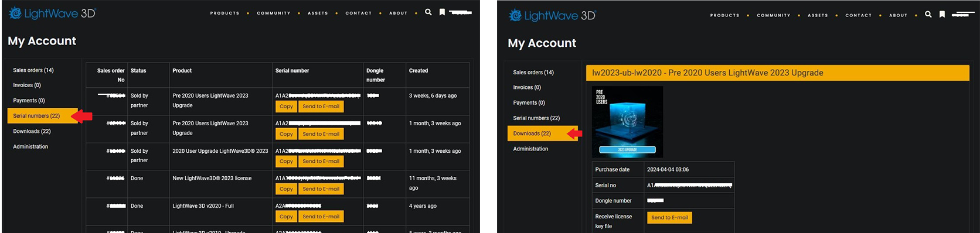Select Sales orders (14) in right window
980x233 pixels.
pos(533,73)
